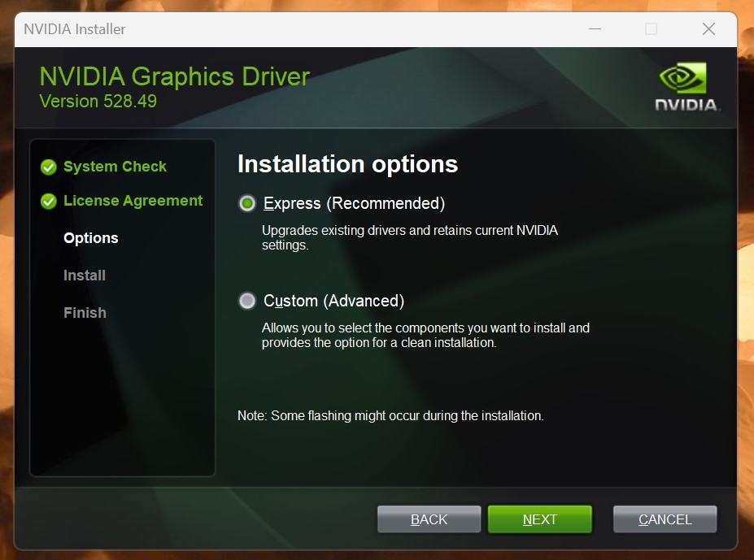The image size is (754, 560).
Task: Select the Express (Recommended) radio button
Action: click(x=246, y=203)
